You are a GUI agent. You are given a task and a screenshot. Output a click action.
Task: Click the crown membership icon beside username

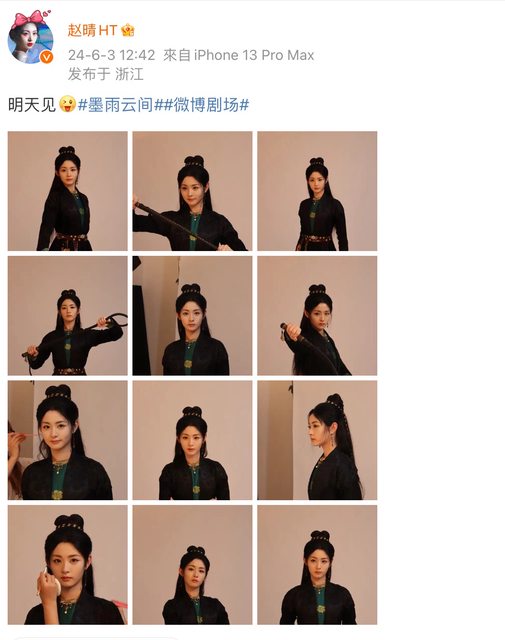pos(128,31)
